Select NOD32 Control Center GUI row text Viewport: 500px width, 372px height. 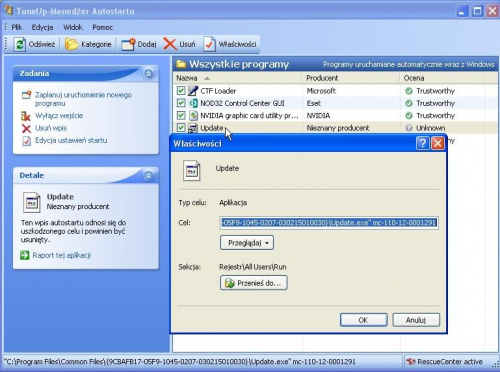(x=242, y=103)
